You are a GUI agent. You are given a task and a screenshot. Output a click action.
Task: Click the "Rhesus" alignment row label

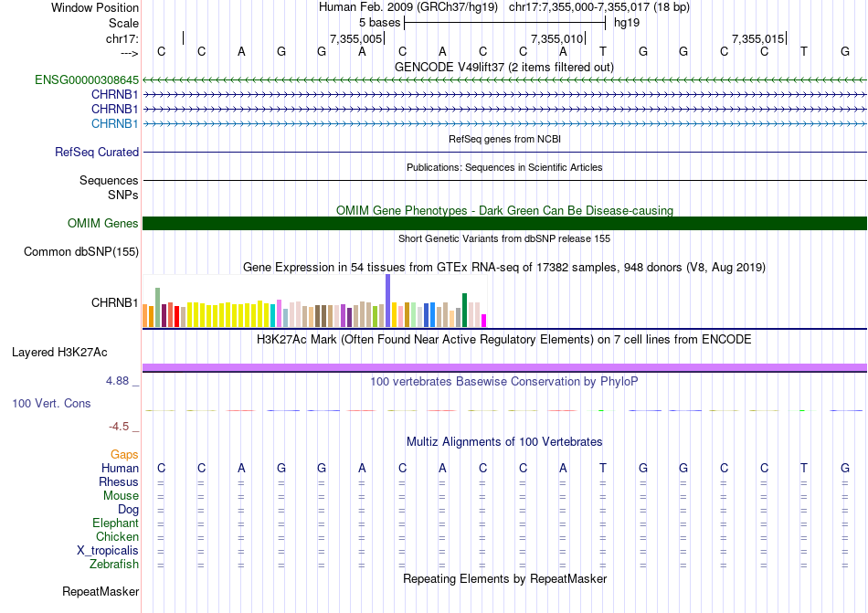119,481
